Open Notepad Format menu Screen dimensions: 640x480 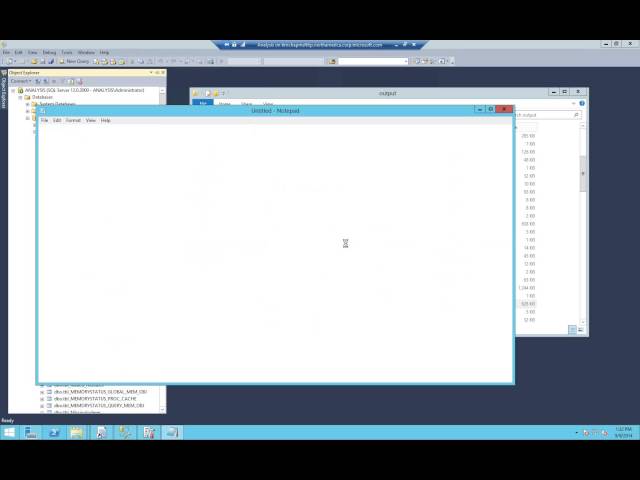(x=73, y=120)
